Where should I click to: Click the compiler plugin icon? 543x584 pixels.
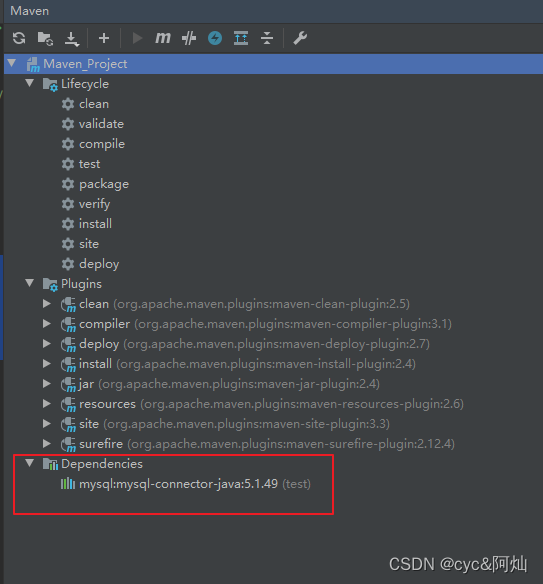[x=69, y=325]
